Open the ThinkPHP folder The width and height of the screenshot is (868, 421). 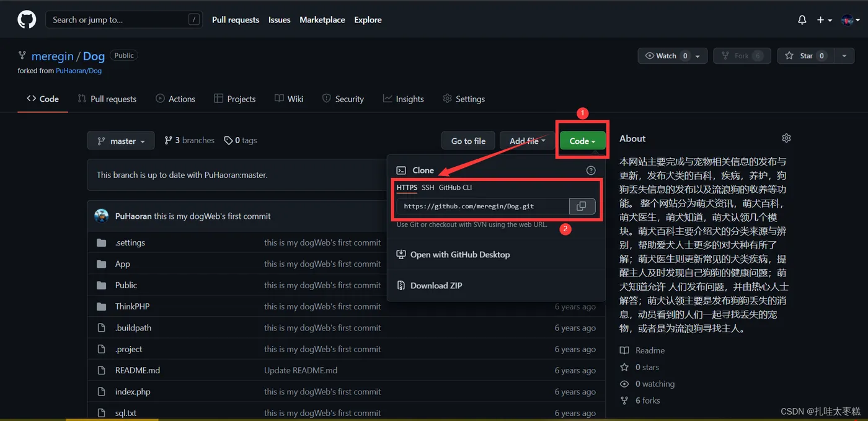pyautogui.click(x=132, y=307)
